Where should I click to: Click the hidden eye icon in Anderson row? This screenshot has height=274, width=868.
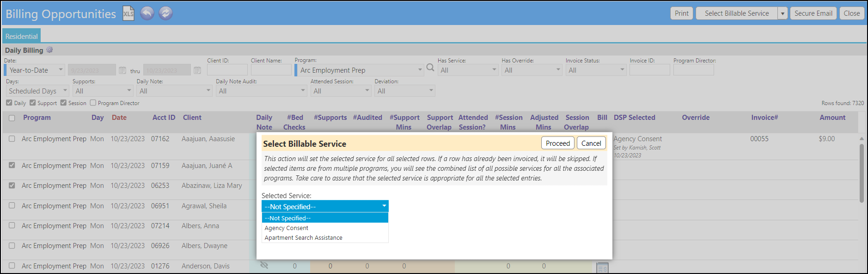[264, 265]
